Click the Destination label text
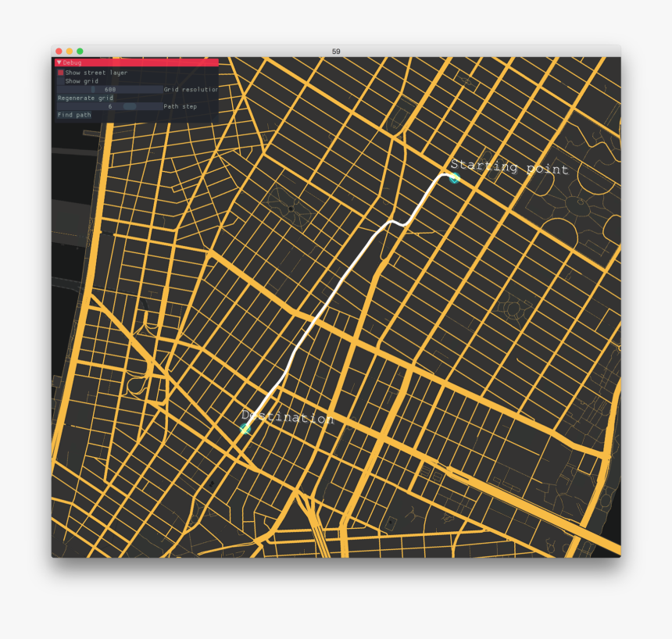The image size is (672, 639). pos(288,416)
